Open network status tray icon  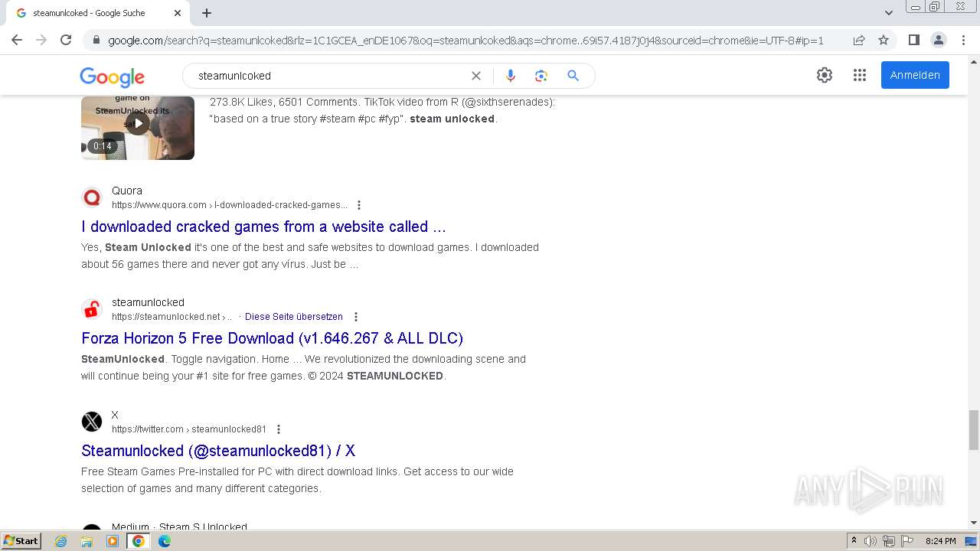[889, 541]
